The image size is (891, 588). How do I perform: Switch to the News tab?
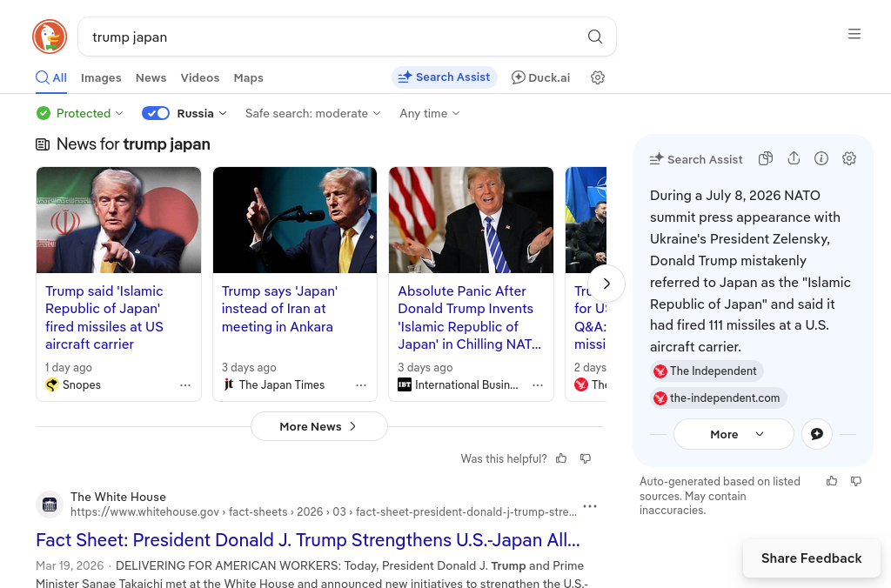click(x=151, y=77)
